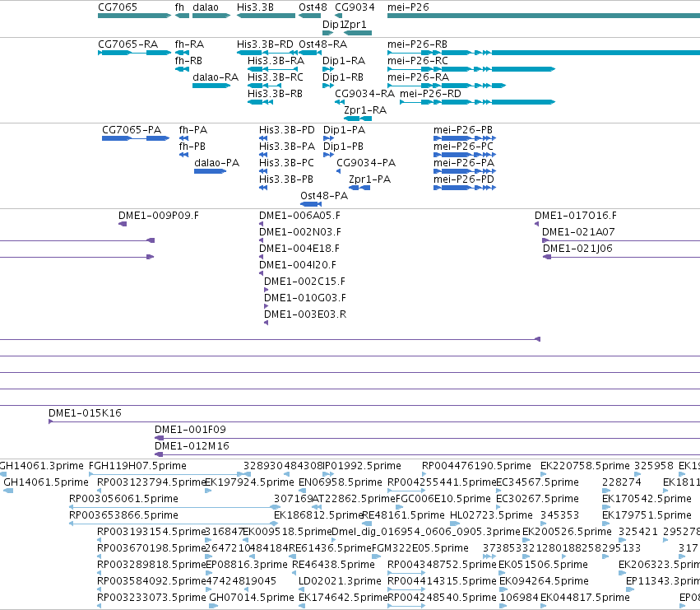700x610 pixels.
Task: Select the His3.3B-PD protein label
Action: (x=286, y=130)
